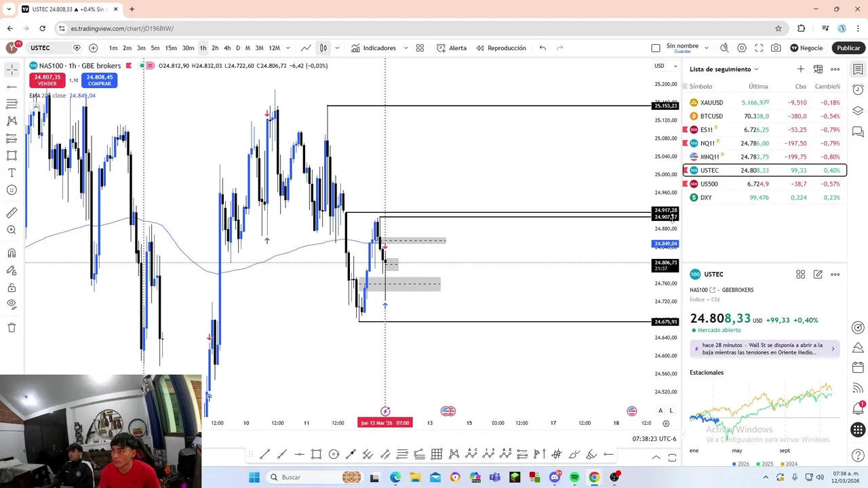Click the Windows Start button
Screen dimensions: 868x488
point(254,477)
